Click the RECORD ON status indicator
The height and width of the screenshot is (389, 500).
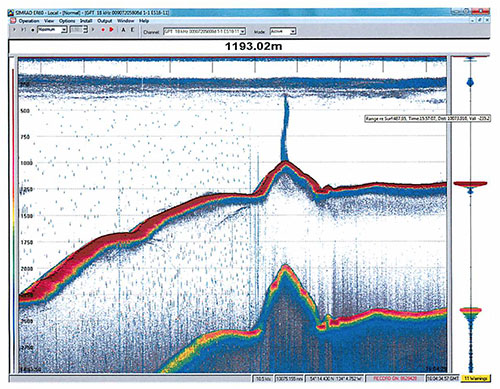coord(395,379)
